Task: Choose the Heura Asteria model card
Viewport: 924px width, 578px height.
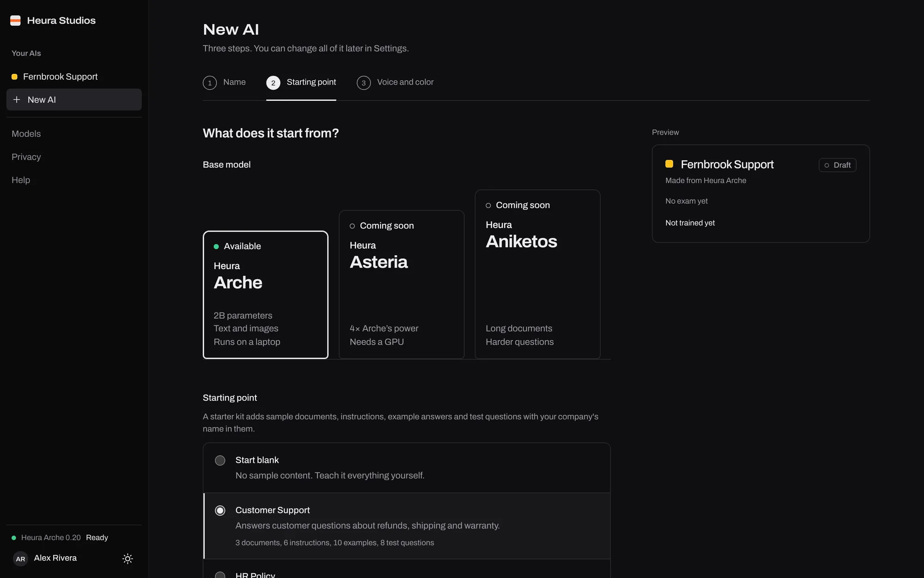Action: (401, 284)
